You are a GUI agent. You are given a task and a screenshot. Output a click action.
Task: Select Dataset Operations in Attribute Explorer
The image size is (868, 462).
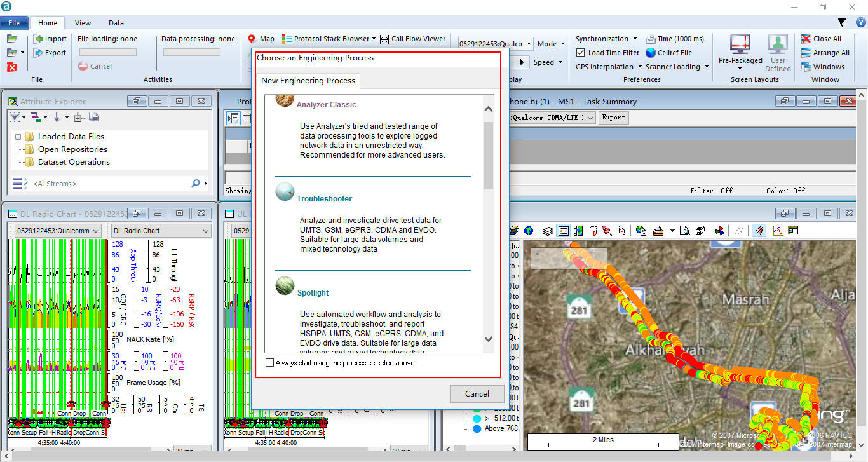[x=74, y=162]
